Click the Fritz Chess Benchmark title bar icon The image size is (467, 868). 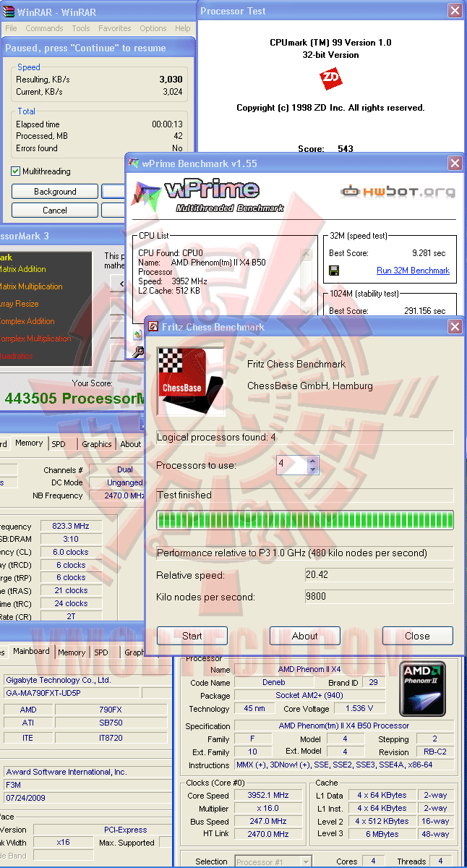pos(153,327)
